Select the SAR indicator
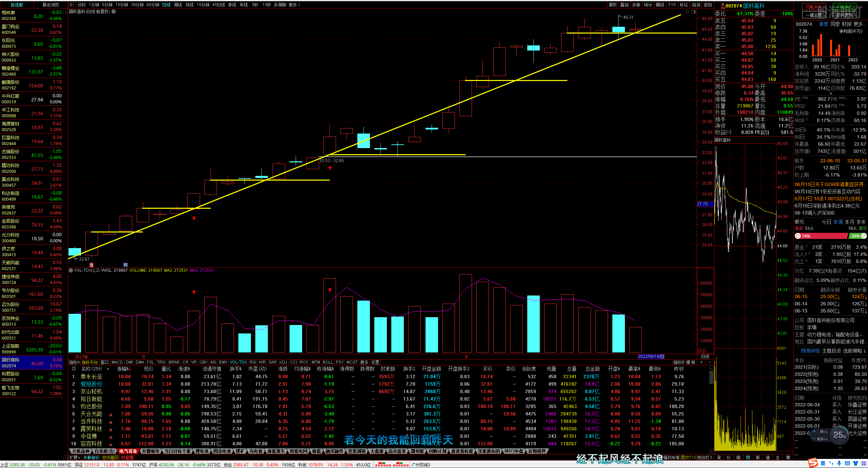The height and width of the screenshot is (468, 868). pyautogui.click(x=273, y=362)
